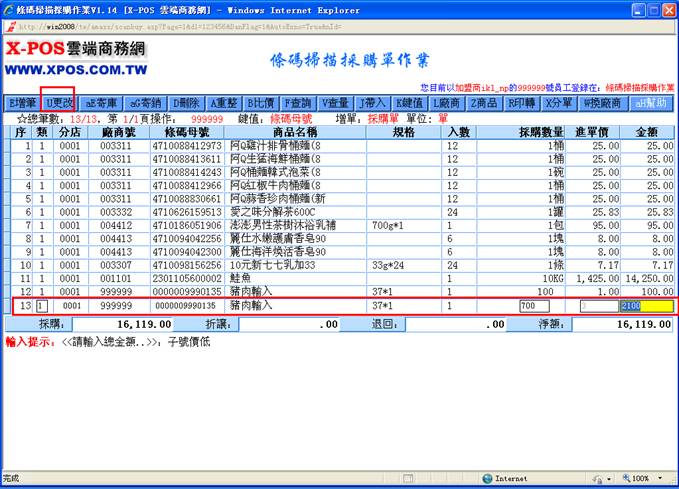Click the X分單 split order button
This screenshot has height=489, width=679.
pyautogui.click(x=560, y=103)
